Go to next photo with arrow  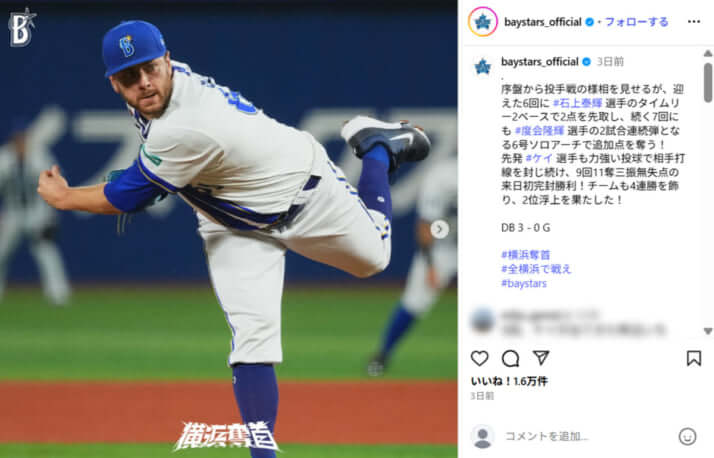[439, 229]
